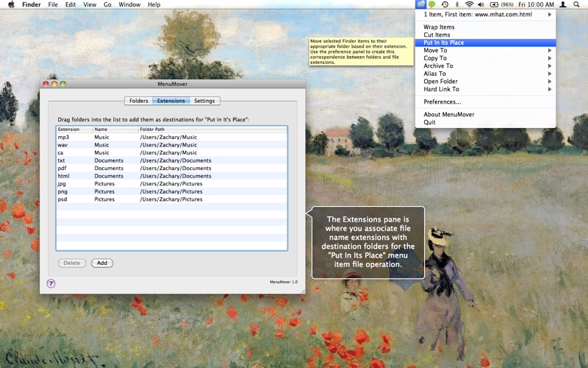Image resolution: width=588 pixels, height=368 pixels.
Task: Select Cut Items in menu
Action: [x=485, y=35]
